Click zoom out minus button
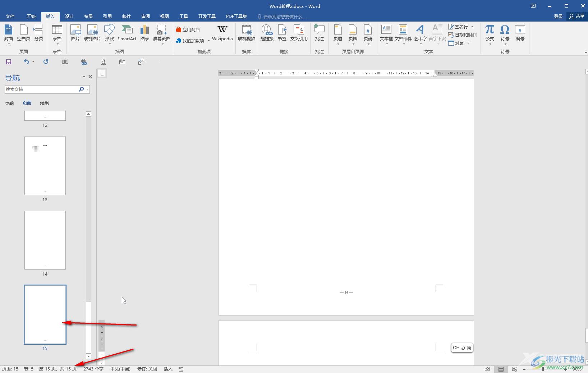Viewport: 588px width, 373px height. tap(524, 369)
